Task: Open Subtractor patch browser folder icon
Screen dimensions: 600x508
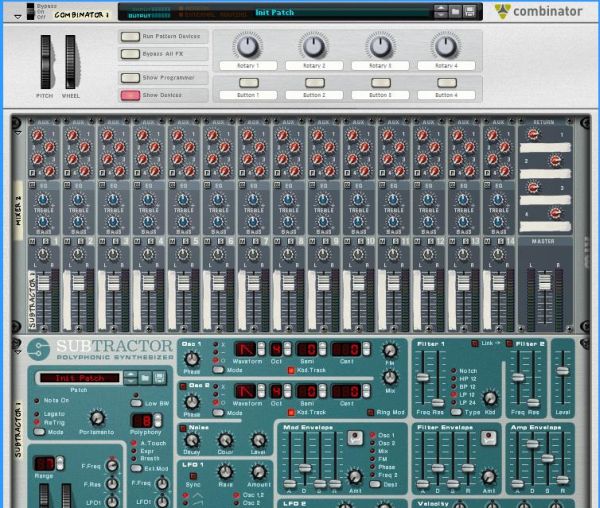Action: tap(145, 378)
